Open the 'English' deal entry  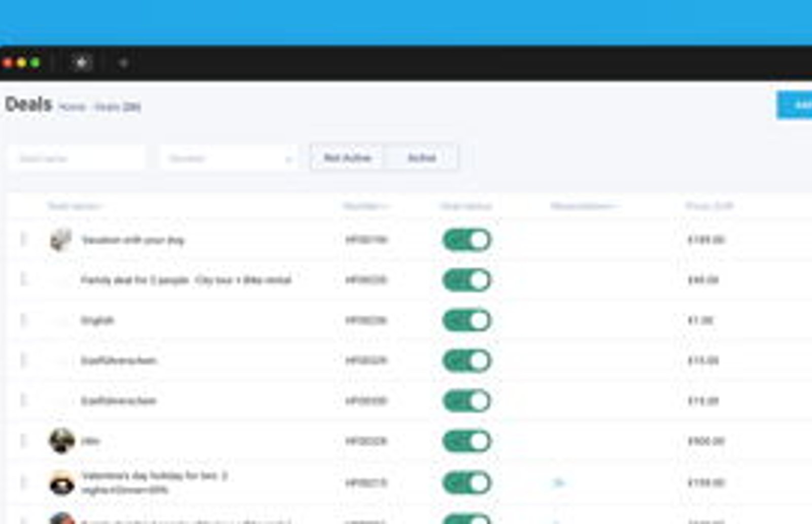pos(97,320)
